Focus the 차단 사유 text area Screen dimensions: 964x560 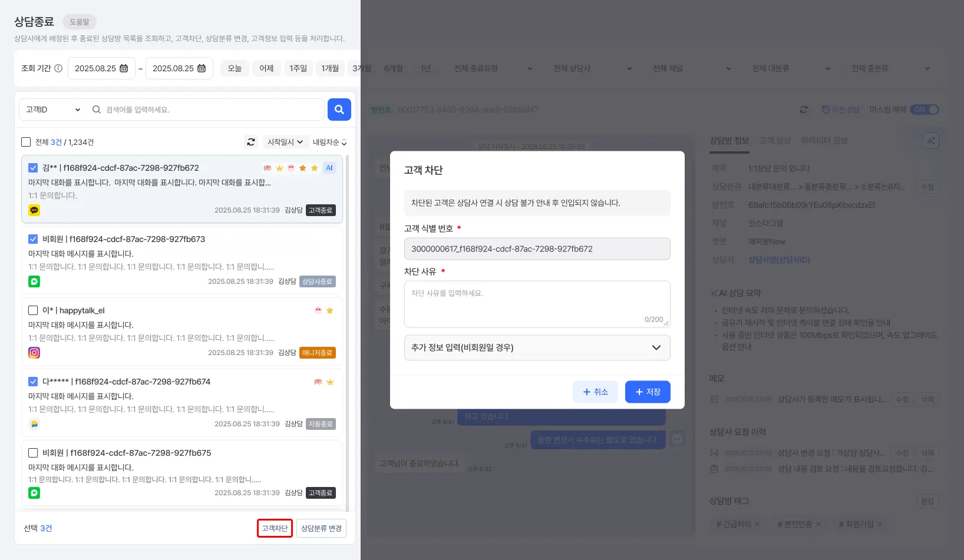tap(537, 304)
